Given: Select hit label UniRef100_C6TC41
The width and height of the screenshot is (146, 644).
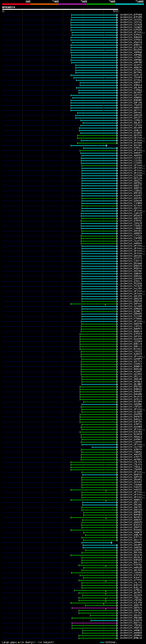Looking at the screenshot, I should (x=131, y=22).
